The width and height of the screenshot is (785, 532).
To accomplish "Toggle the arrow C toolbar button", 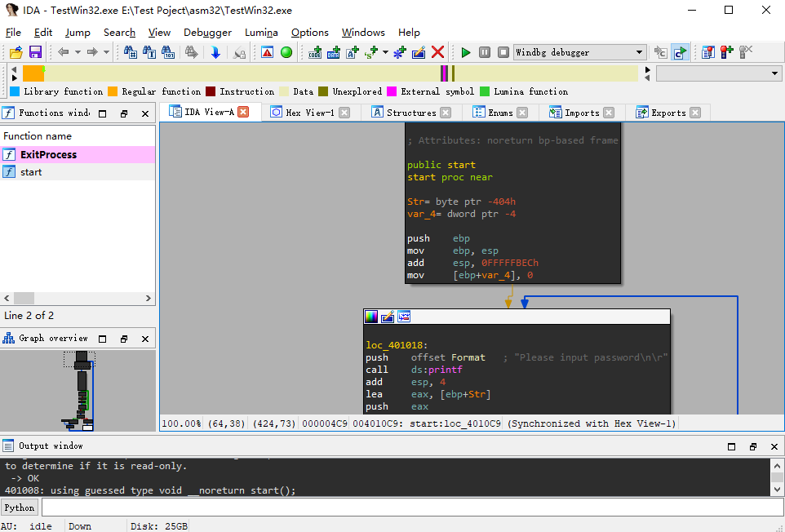I will [x=661, y=52].
